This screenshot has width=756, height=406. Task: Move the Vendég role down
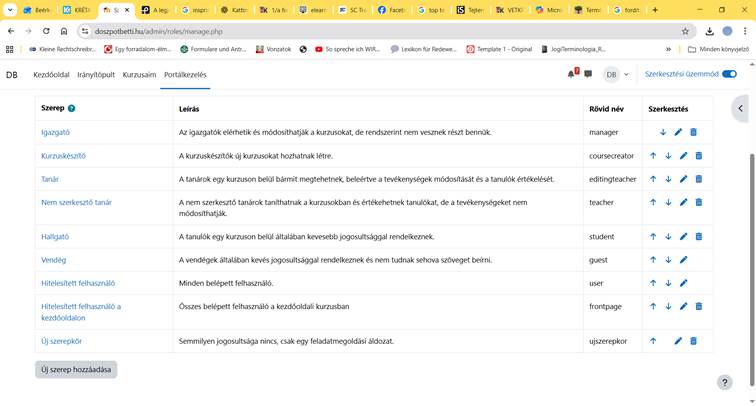click(668, 259)
